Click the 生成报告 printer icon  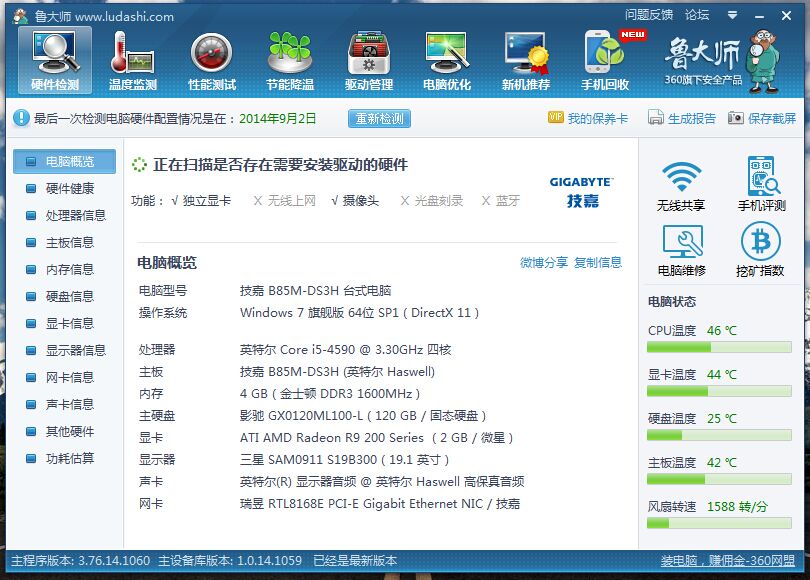click(x=656, y=118)
